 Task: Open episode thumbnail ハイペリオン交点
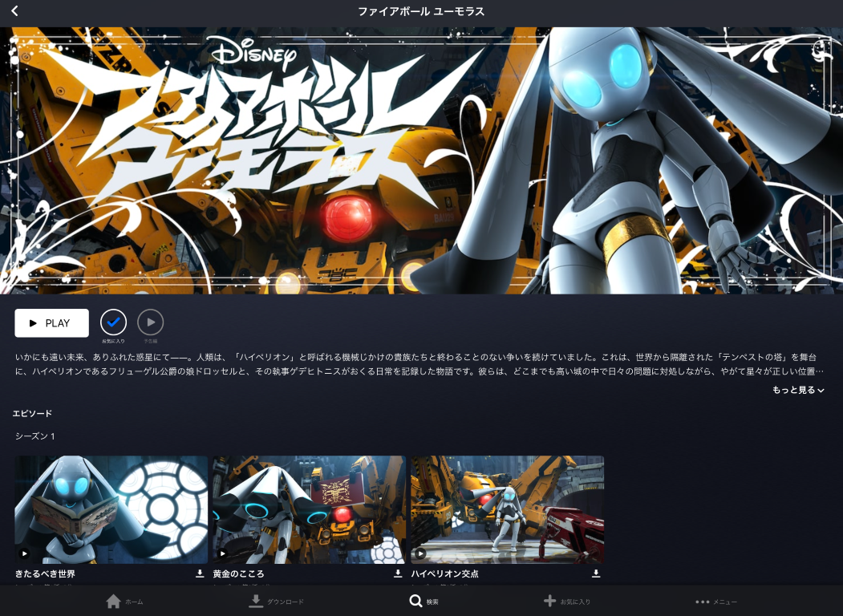point(507,509)
